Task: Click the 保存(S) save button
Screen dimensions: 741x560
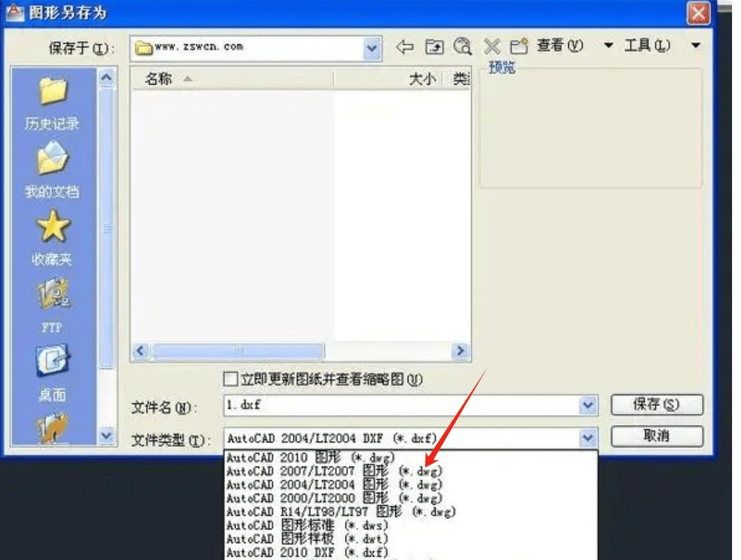Action: (x=657, y=405)
